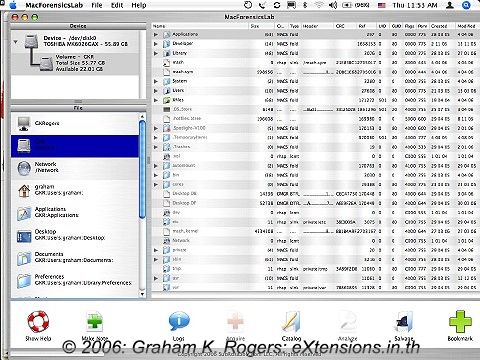Expand the Library folder row
This screenshot has width=480, height=360.
click(156, 53)
